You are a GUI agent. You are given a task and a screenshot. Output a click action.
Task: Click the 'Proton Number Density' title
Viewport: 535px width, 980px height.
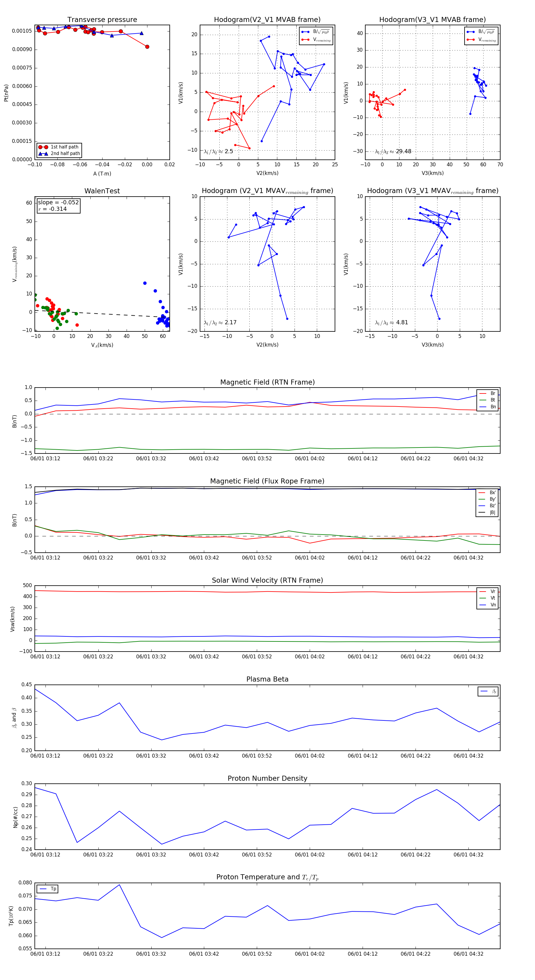click(x=267, y=778)
